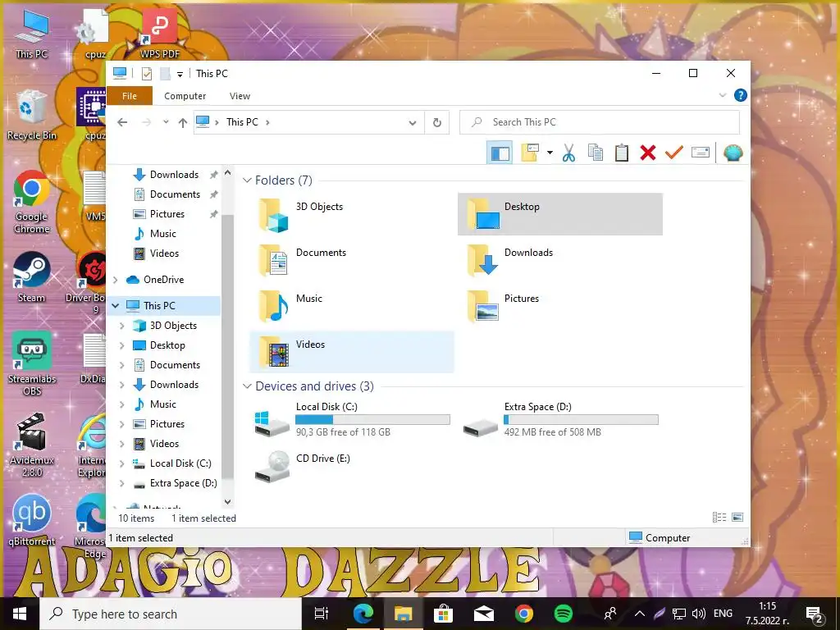Open the View ribbon tab
This screenshot has width=840, height=630.
pos(240,96)
